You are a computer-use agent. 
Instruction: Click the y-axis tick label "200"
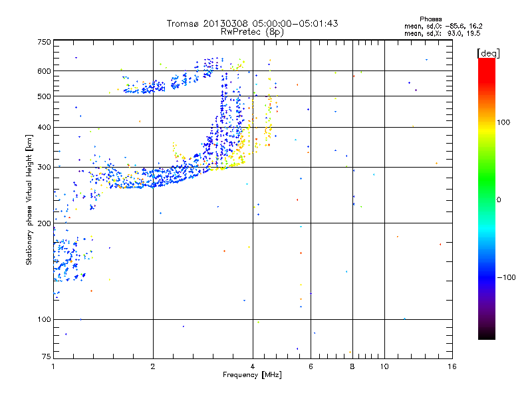pyautogui.click(x=44, y=223)
